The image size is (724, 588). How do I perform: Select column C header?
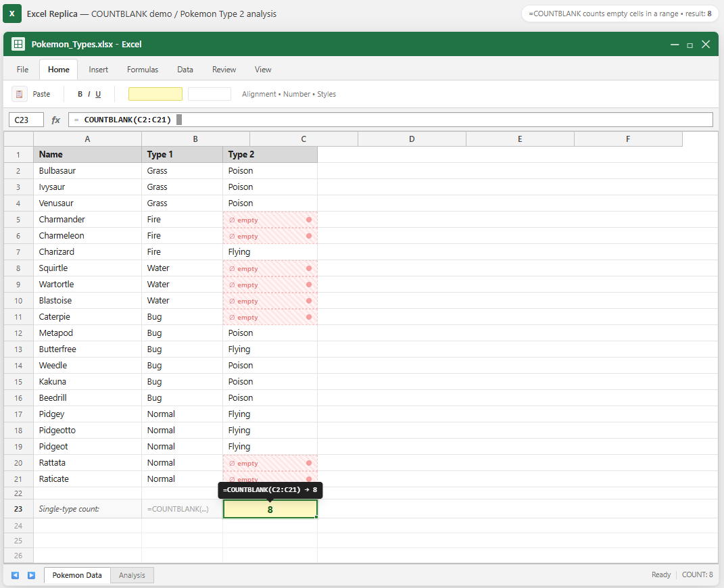[304, 139]
